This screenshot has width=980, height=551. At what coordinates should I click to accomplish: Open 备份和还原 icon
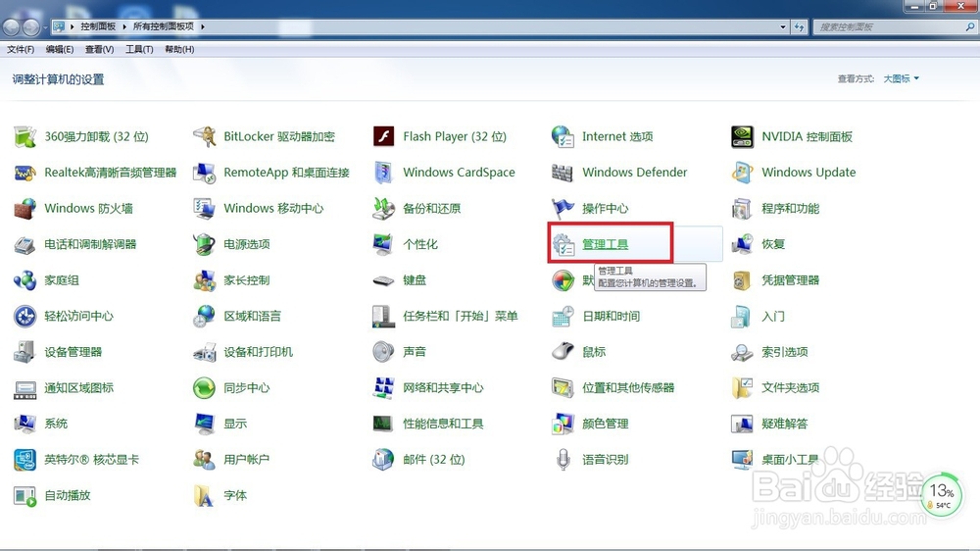(384, 208)
